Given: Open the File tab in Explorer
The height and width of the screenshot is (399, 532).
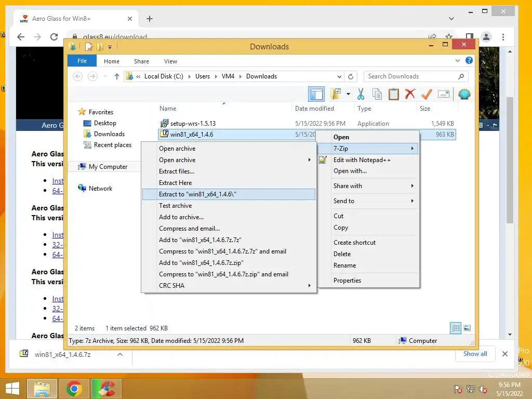Looking at the screenshot, I should [x=82, y=61].
